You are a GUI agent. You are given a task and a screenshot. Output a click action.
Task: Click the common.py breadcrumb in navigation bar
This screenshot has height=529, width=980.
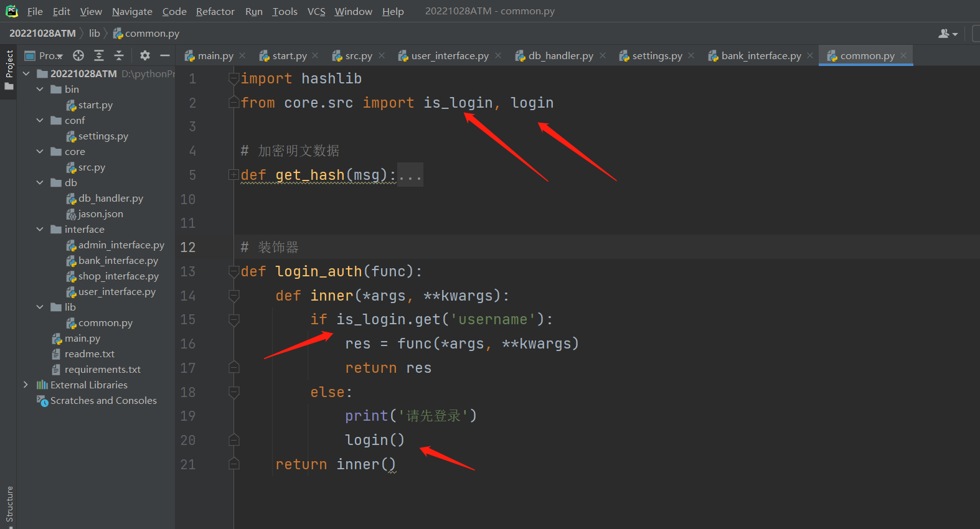pos(146,34)
